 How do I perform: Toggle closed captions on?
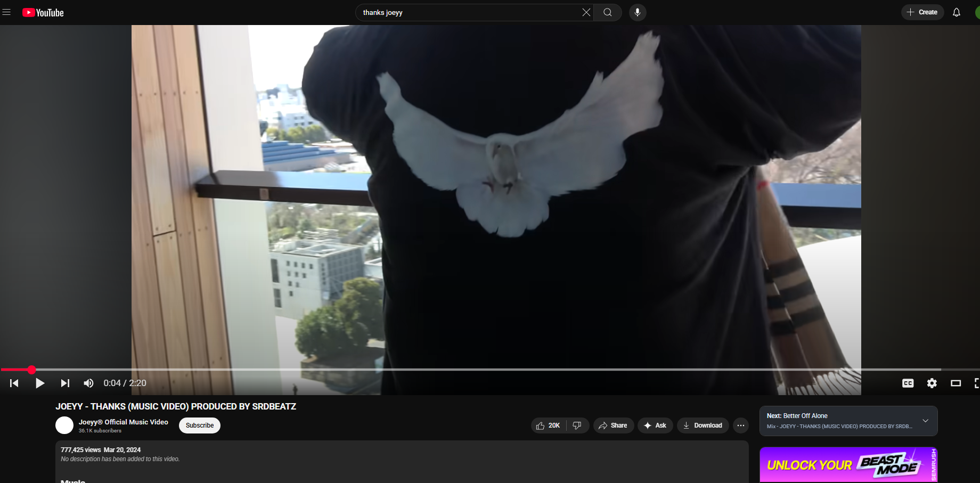pyautogui.click(x=908, y=383)
